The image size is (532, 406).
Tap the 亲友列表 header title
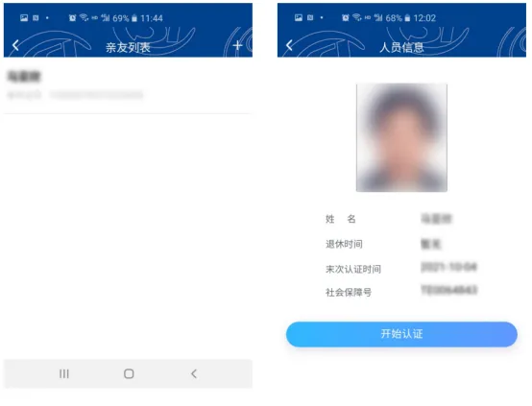(128, 47)
